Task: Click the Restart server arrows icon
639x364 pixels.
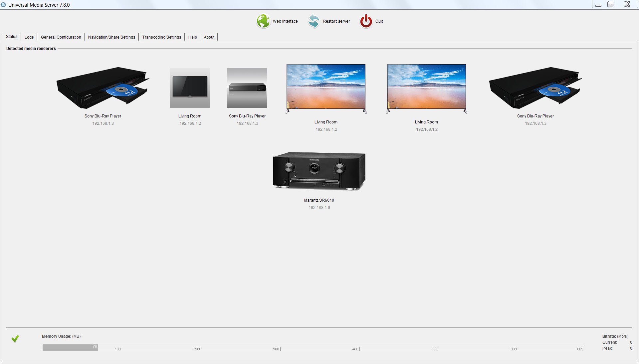Action: (x=314, y=21)
